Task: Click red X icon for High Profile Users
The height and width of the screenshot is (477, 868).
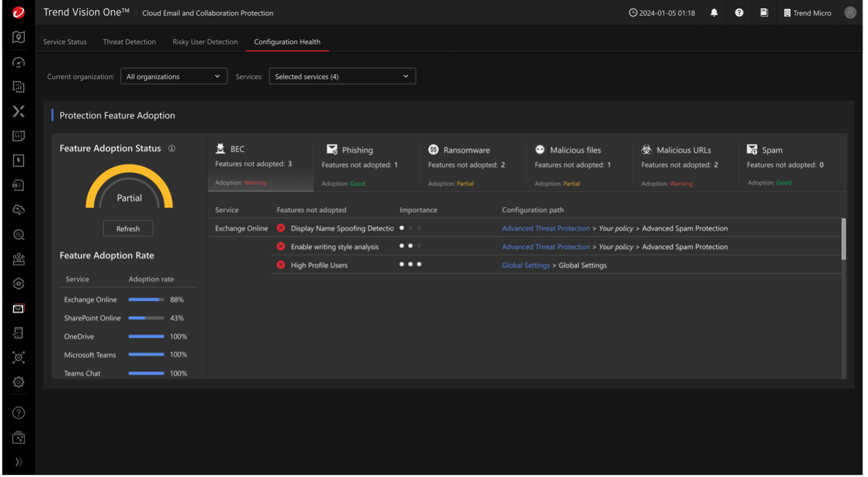Action: point(281,265)
